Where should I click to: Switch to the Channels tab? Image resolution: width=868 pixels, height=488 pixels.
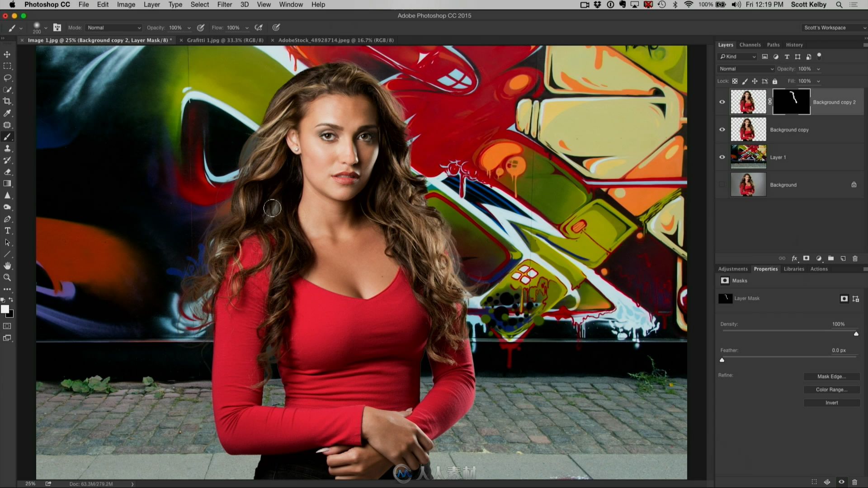[750, 45]
